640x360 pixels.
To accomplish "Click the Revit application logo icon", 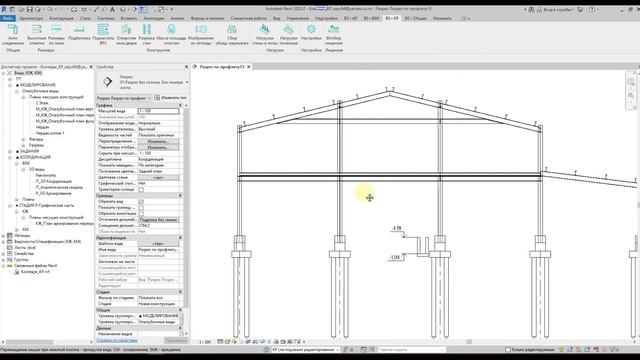I will tap(4, 9).
